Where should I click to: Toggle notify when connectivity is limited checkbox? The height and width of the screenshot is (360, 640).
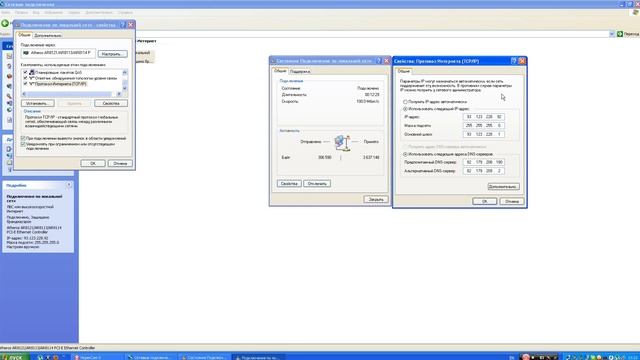click(x=23, y=144)
